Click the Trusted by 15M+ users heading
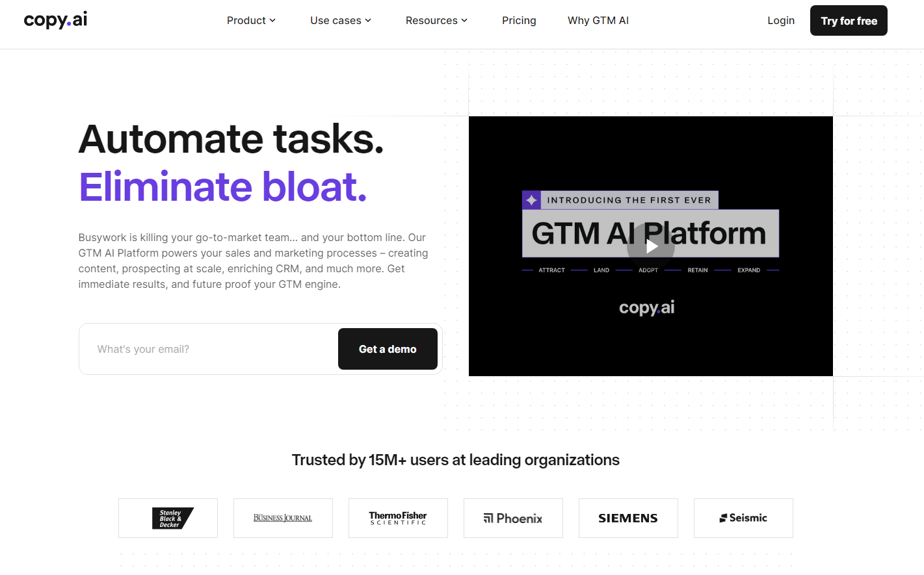Screen dimensions: 924x575 (x=455, y=460)
